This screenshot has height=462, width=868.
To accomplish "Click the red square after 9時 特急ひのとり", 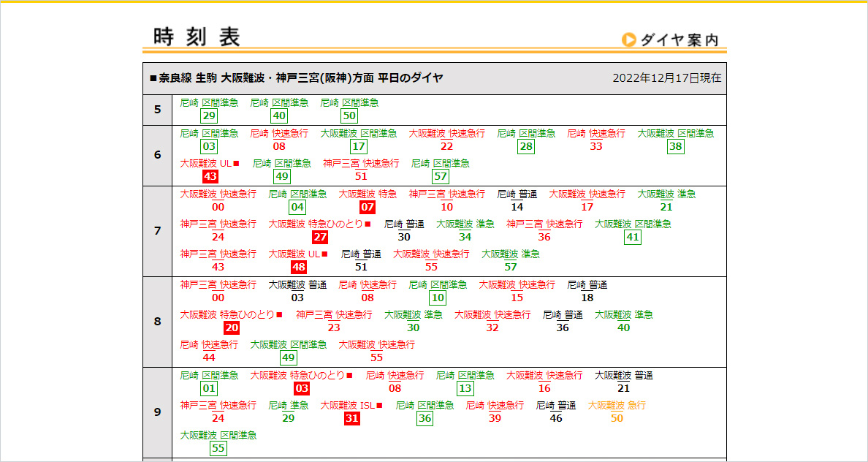I will pos(349,376).
